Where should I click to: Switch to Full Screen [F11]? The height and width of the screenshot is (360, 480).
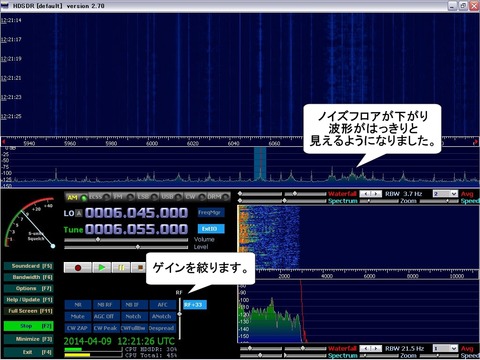pos(28,311)
